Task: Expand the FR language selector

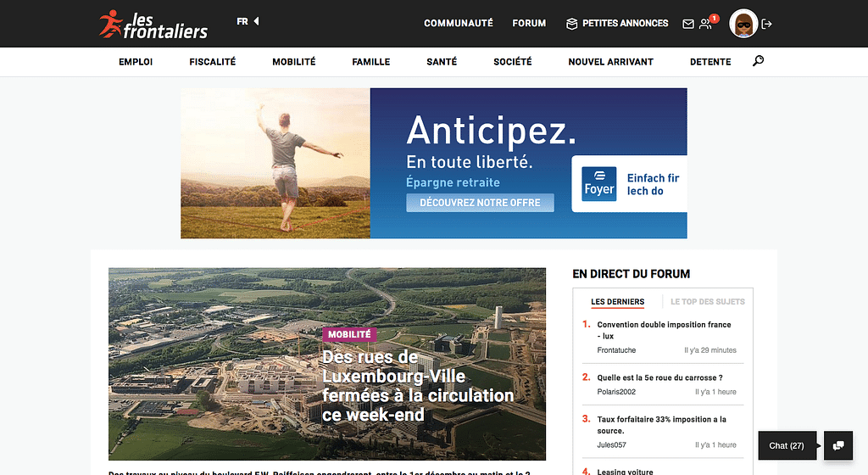Action: pyautogui.click(x=248, y=21)
